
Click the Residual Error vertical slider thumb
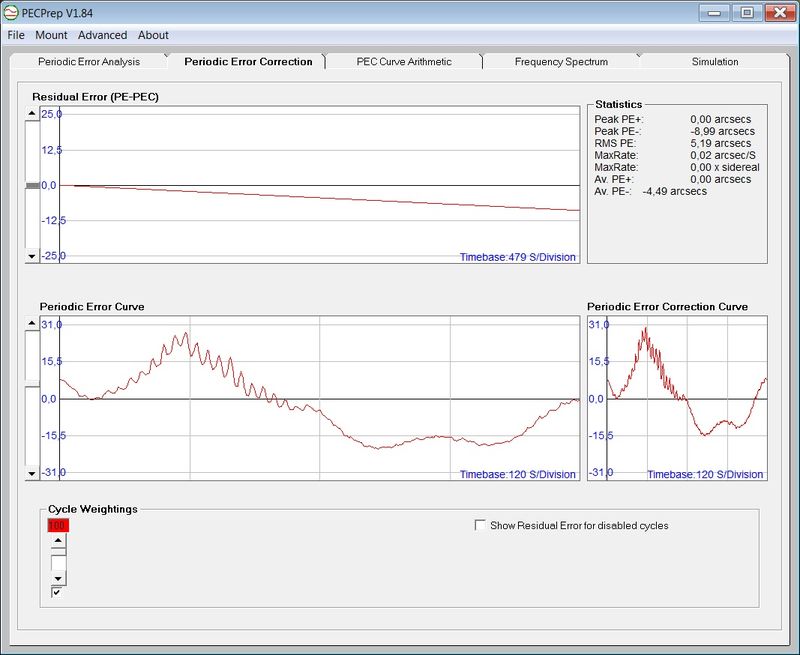tap(32, 186)
